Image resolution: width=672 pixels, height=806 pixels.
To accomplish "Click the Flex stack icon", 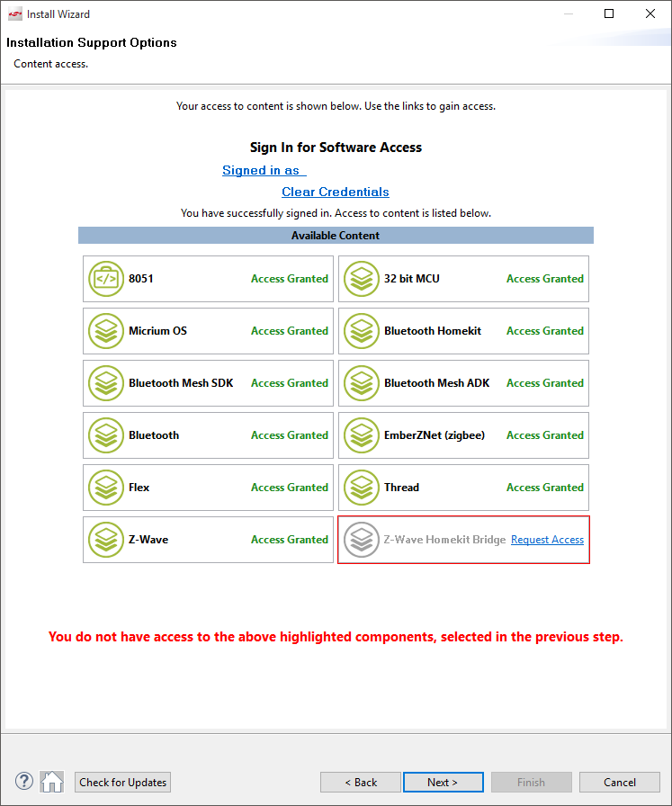I will [x=106, y=488].
